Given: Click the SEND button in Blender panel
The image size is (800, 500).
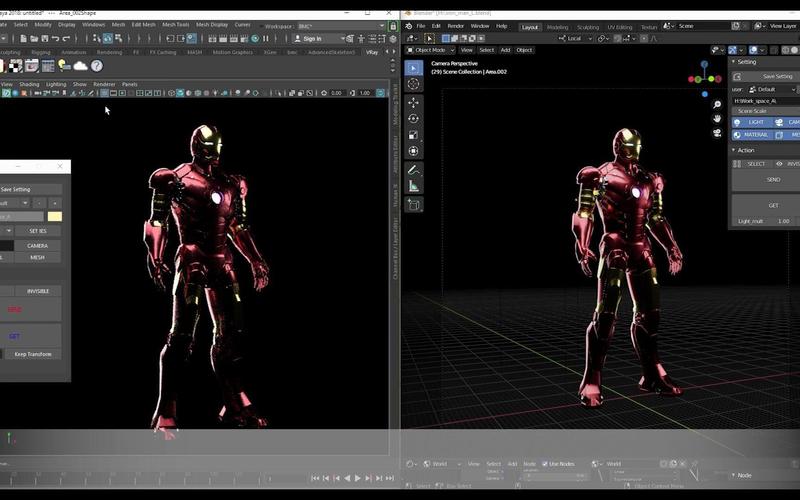Looking at the screenshot, I should click(773, 179).
